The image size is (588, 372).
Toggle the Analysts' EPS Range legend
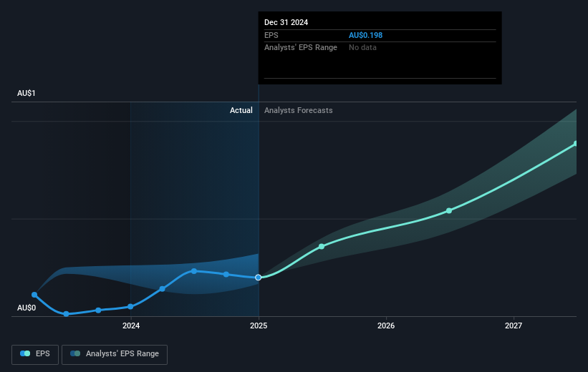click(115, 354)
